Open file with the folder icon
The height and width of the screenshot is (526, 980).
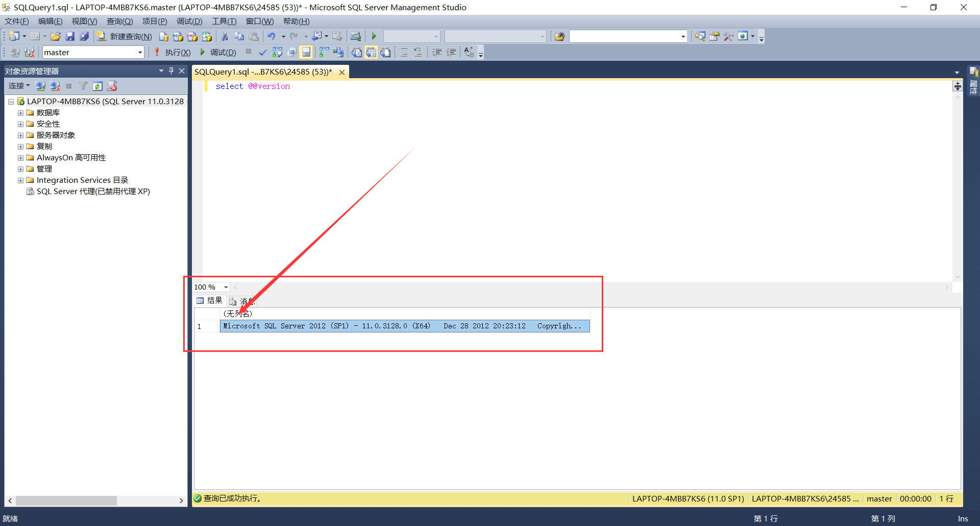pos(56,36)
